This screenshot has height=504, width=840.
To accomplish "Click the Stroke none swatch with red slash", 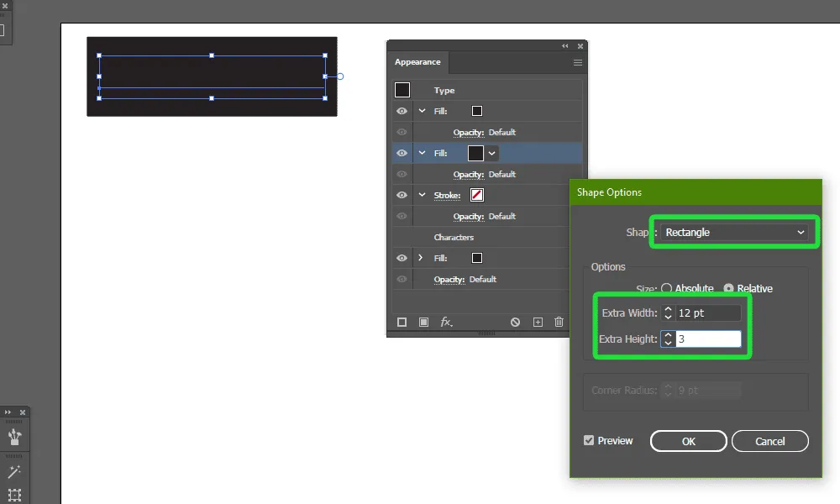I will point(477,195).
